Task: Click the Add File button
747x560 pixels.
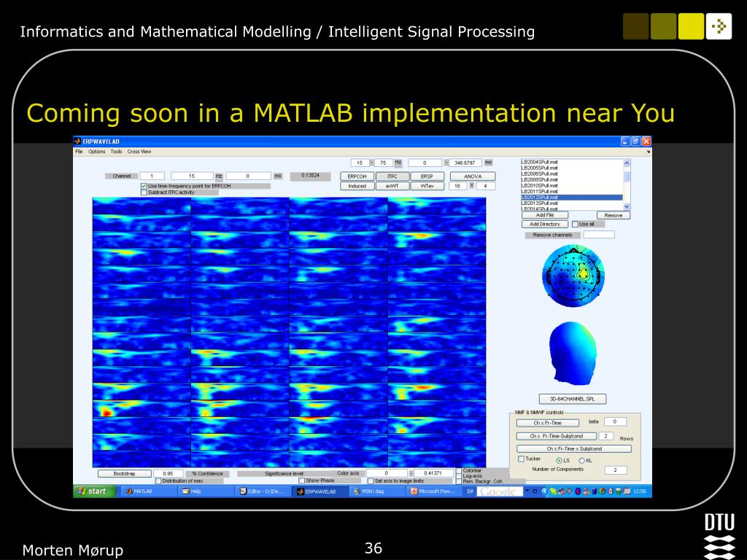Action: [x=545, y=215]
